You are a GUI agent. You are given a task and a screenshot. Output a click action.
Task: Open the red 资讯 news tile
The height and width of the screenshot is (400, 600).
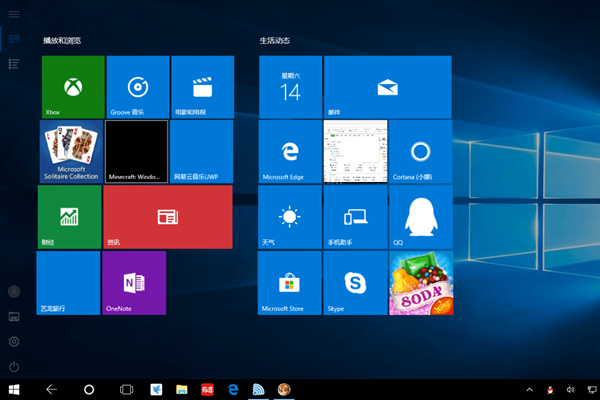168,217
